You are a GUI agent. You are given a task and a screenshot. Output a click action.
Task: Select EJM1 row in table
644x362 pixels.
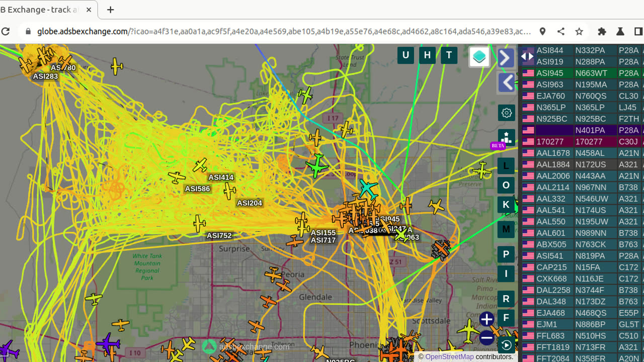[x=582, y=324]
